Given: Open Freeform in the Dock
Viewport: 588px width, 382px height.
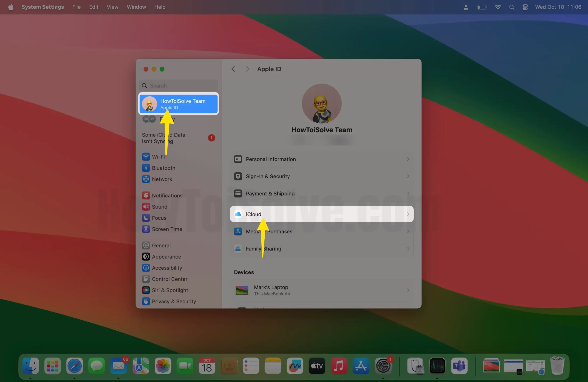Looking at the screenshot, I should pyautogui.click(x=295, y=366).
